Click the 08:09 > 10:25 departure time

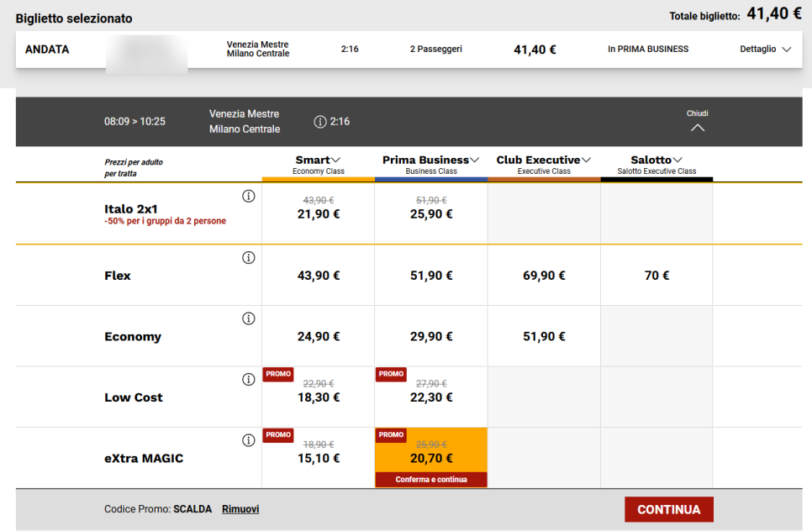pos(134,122)
